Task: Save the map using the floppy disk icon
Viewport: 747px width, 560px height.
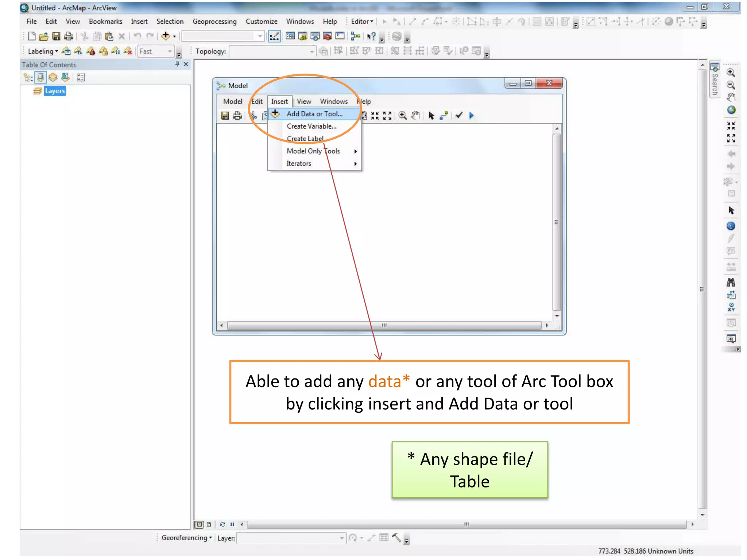Action: pyautogui.click(x=56, y=36)
